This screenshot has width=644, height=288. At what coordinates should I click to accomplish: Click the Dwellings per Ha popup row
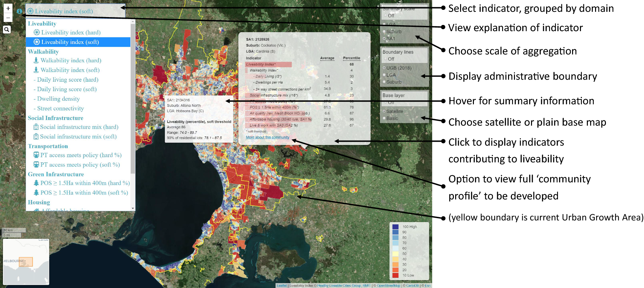pos(303,82)
